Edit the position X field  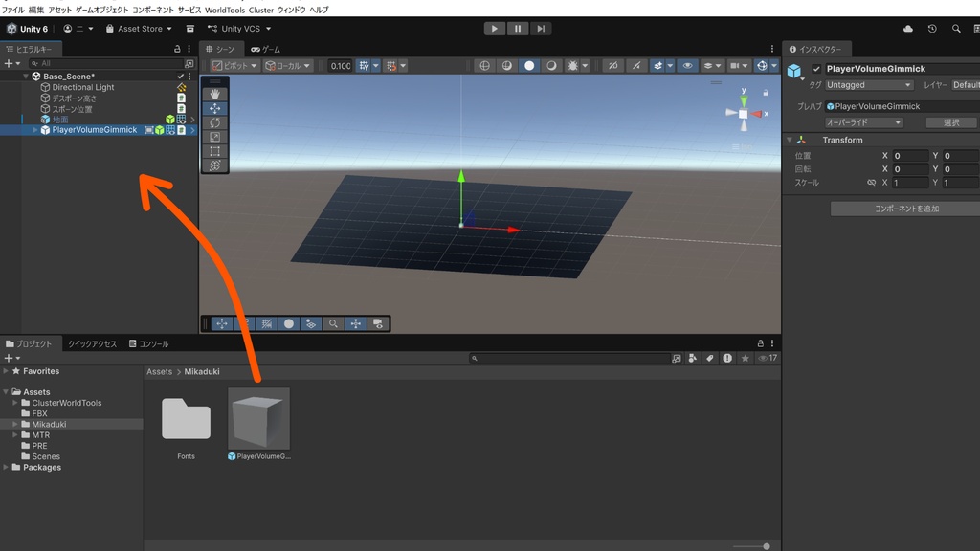[x=910, y=156]
